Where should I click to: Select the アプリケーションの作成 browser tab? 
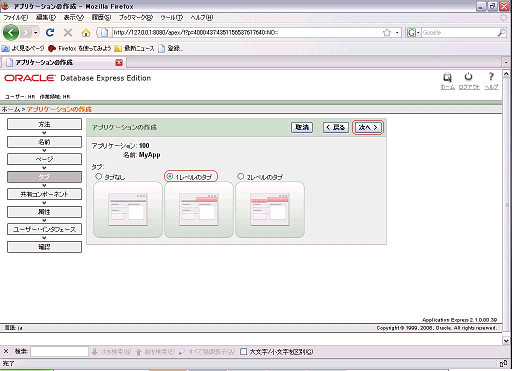tap(63, 63)
